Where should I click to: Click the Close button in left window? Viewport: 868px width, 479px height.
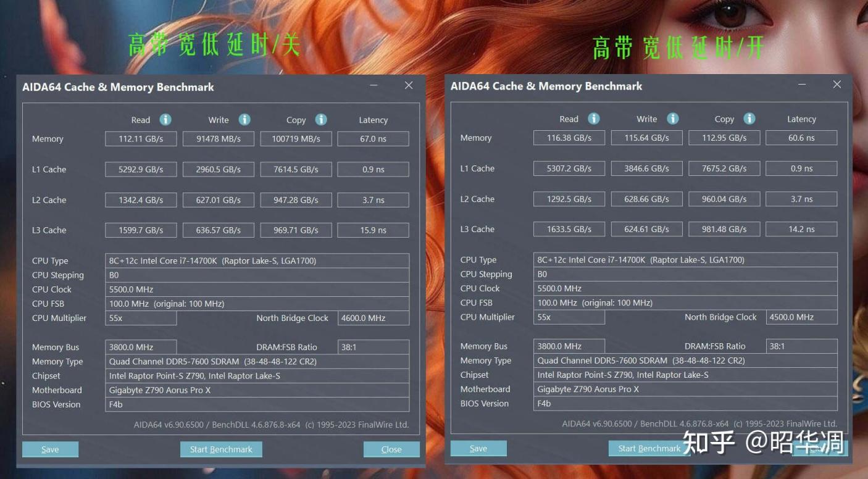coord(391,449)
